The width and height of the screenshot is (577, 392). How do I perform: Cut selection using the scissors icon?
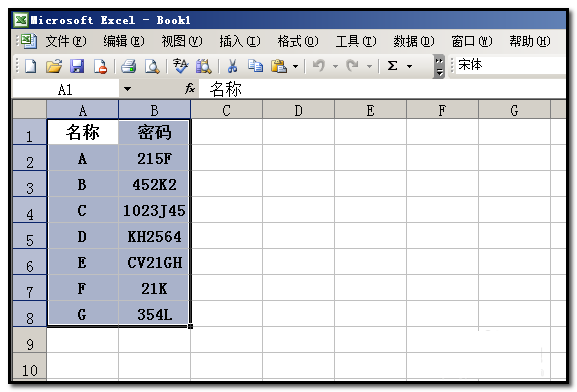pos(232,66)
